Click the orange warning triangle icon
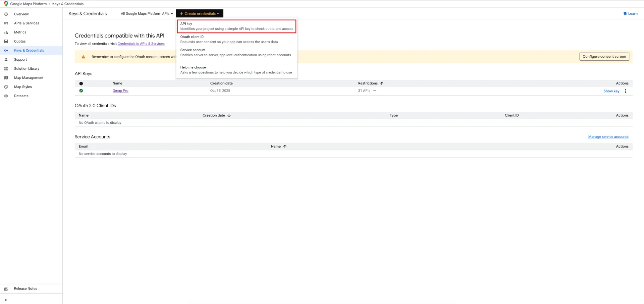 coord(84,57)
